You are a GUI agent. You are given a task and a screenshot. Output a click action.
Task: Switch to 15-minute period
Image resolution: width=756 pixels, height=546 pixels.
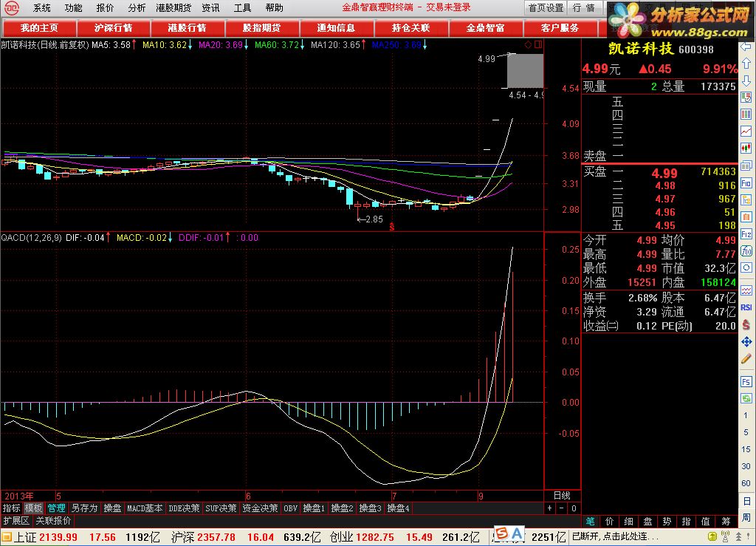pyautogui.click(x=746, y=449)
